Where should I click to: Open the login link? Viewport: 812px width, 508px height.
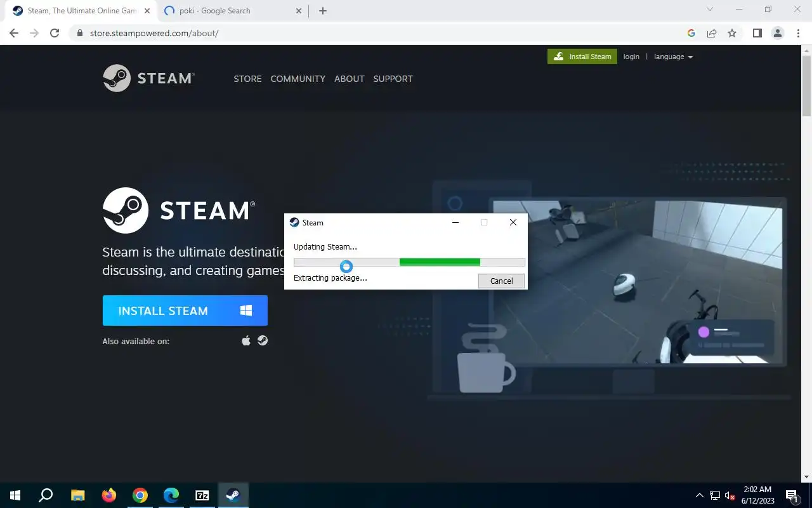pyautogui.click(x=631, y=57)
